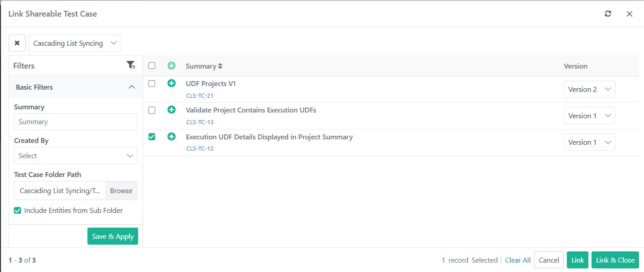Open Version 2 dropdown for CLS-TC-21
Image resolution: width=644 pixels, height=272 pixels.
tap(589, 89)
